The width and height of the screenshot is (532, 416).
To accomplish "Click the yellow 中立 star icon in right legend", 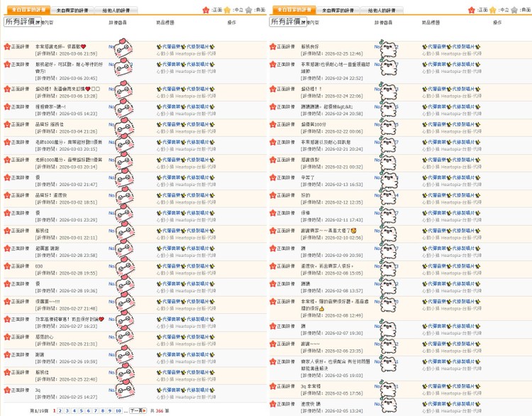I will 494,11.
